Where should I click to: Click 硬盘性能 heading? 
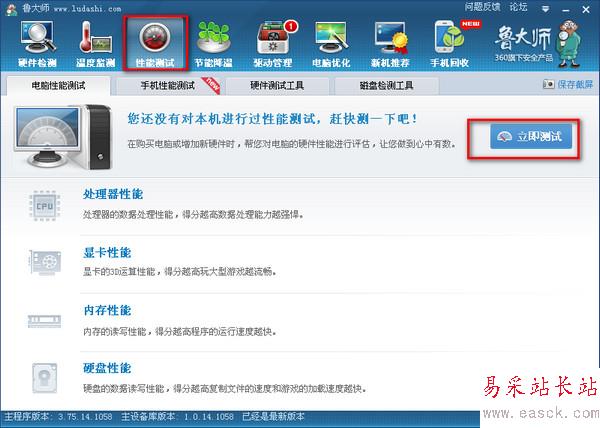coord(107,368)
